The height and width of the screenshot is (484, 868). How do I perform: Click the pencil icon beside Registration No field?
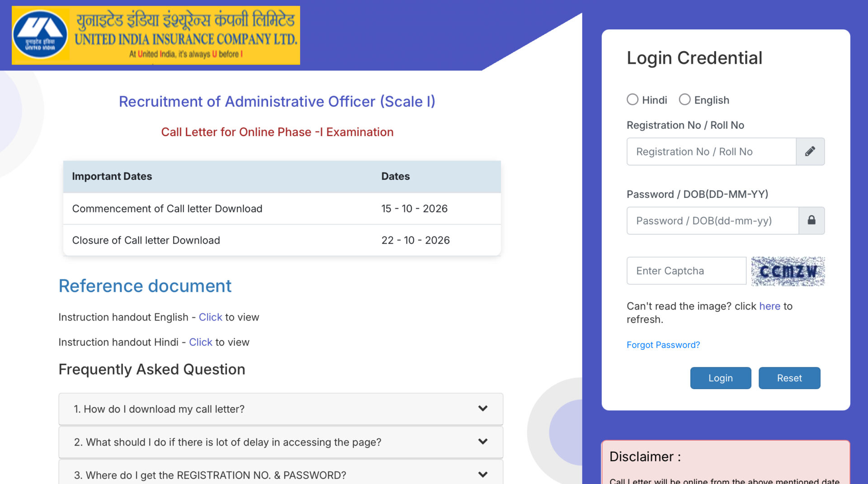point(810,151)
